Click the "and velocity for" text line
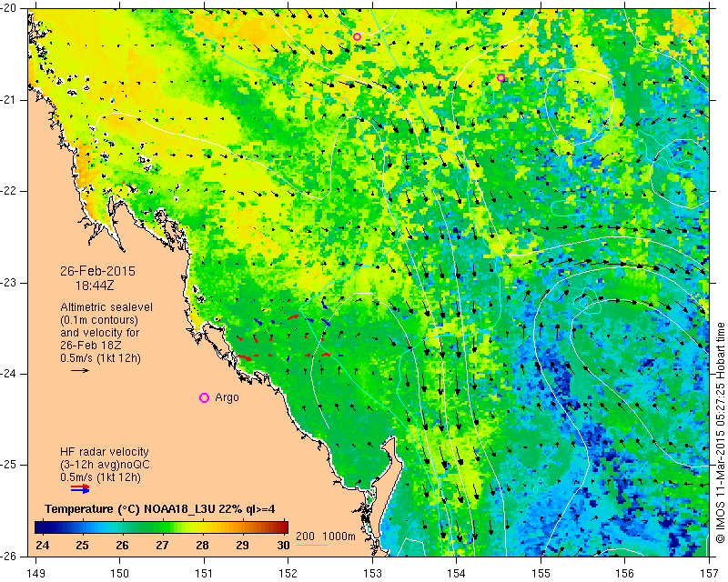728x582 pixels. tap(99, 333)
